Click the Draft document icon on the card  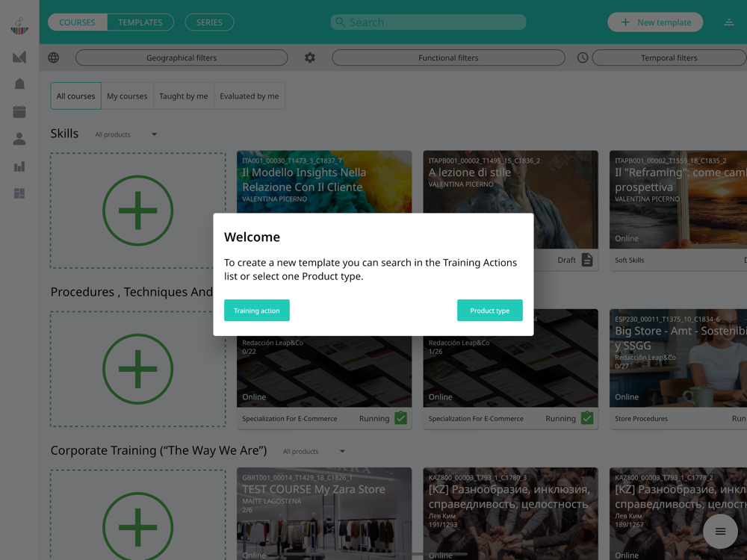tap(587, 260)
